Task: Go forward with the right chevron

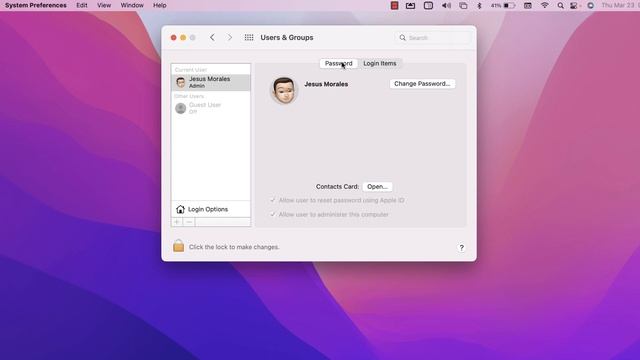Action: click(x=230, y=38)
